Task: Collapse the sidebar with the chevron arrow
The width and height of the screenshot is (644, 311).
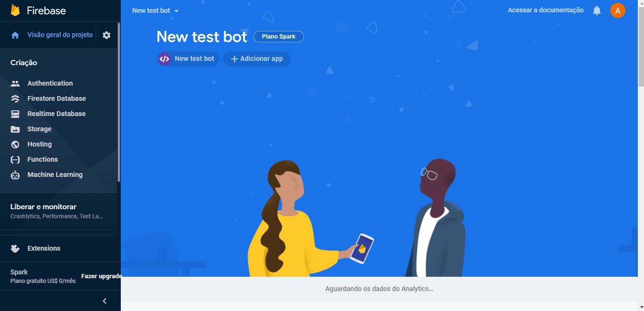Action: tap(105, 301)
